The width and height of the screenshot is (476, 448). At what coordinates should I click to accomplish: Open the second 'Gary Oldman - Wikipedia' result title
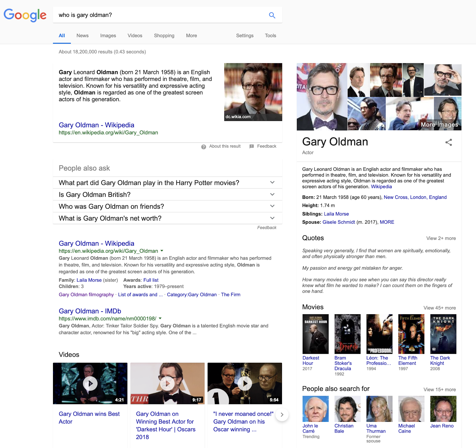tap(96, 243)
